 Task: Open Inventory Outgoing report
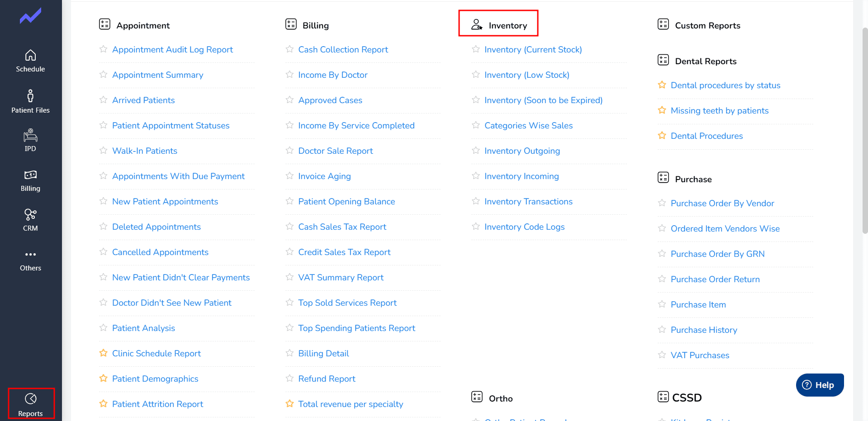[522, 151]
